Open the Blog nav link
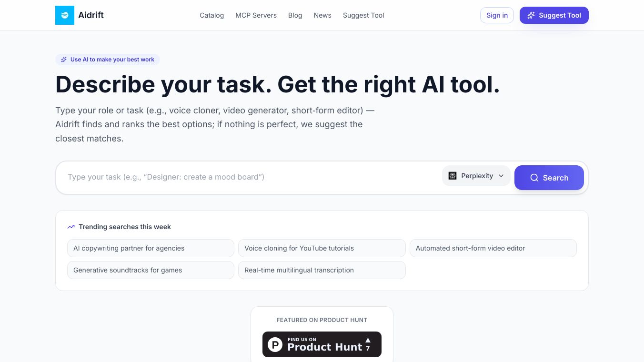Image resolution: width=644 pixels, height=362 pixels. 295,15
